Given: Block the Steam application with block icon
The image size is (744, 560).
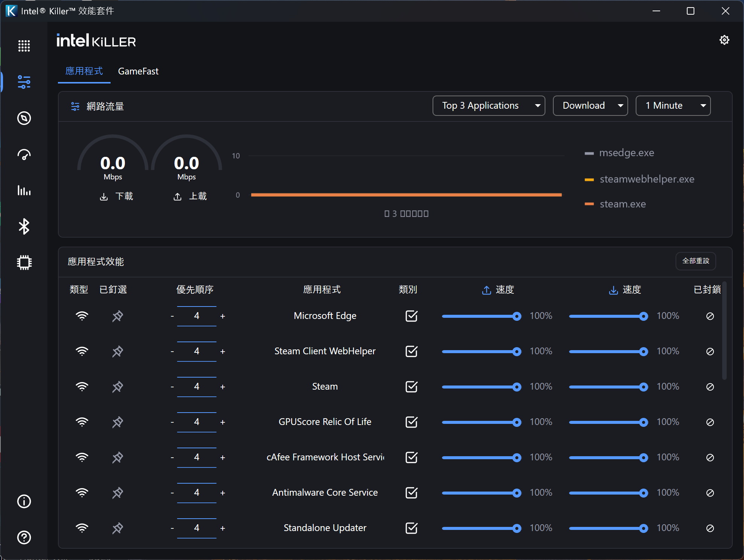Looking at the screenshot, I should (x=710, y=387).
